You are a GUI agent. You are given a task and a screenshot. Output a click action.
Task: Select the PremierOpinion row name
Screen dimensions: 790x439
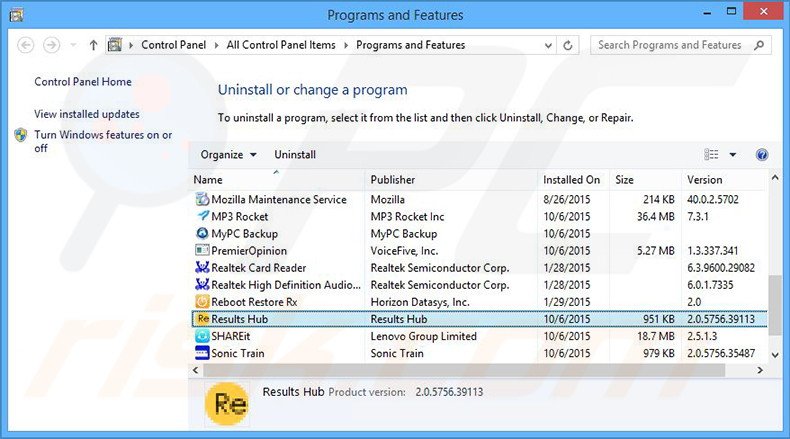(249, 251)
